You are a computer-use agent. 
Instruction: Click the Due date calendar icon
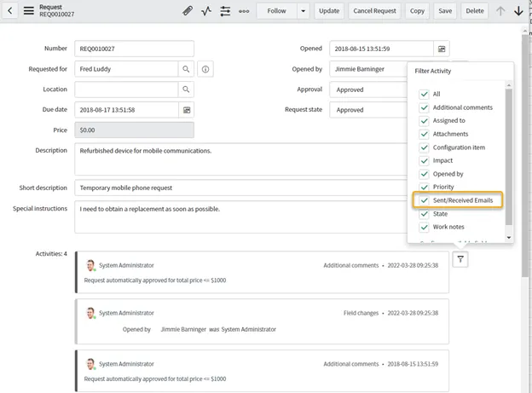pyautogui.click(x=186, y=110)
